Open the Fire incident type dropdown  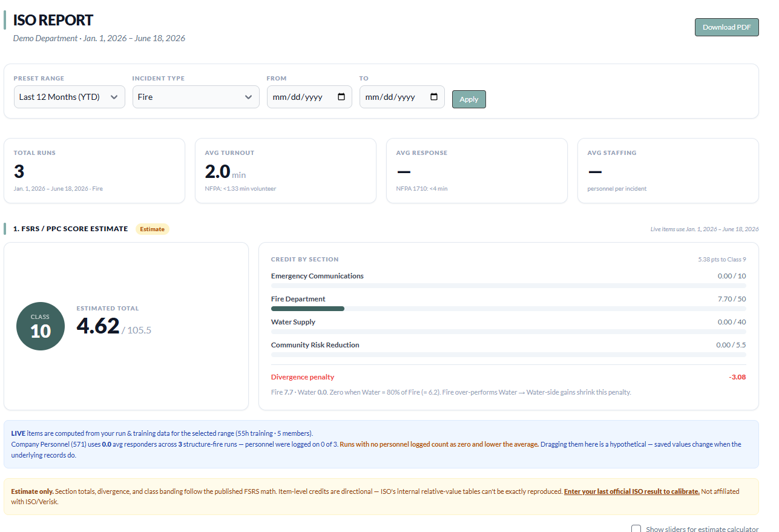[x=196, y=97]
